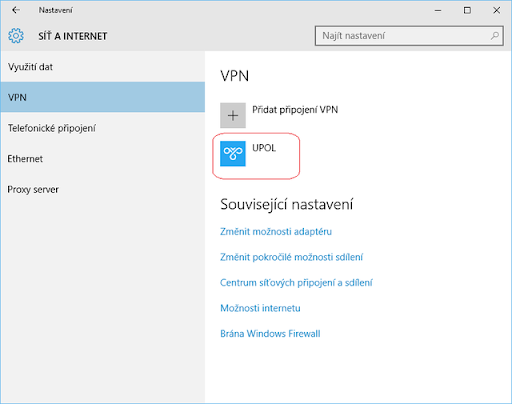Click the plus icon to add VPN
Image resolution: width=512 pixels, height=404 pixels.
click(233, 115)
